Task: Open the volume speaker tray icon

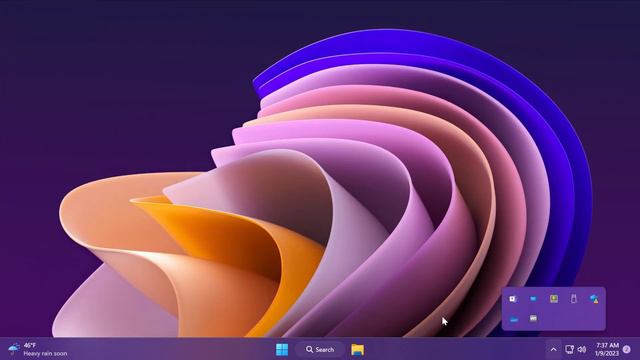Action: pyautogui.click(x=582, y=349)
